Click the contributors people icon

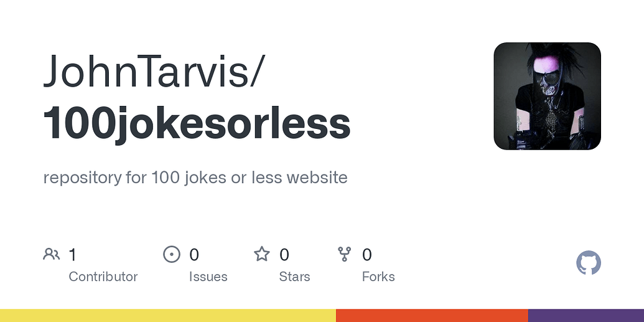[52, 254]
